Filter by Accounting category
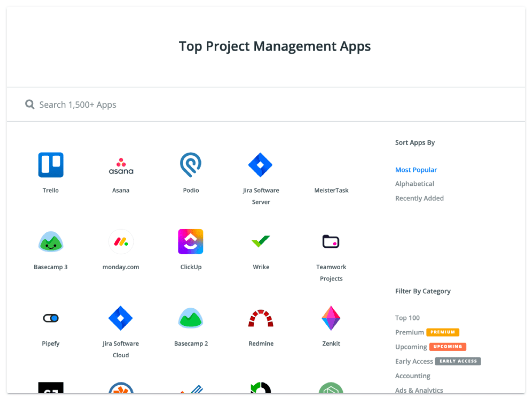532x400 pixels. 413,376
